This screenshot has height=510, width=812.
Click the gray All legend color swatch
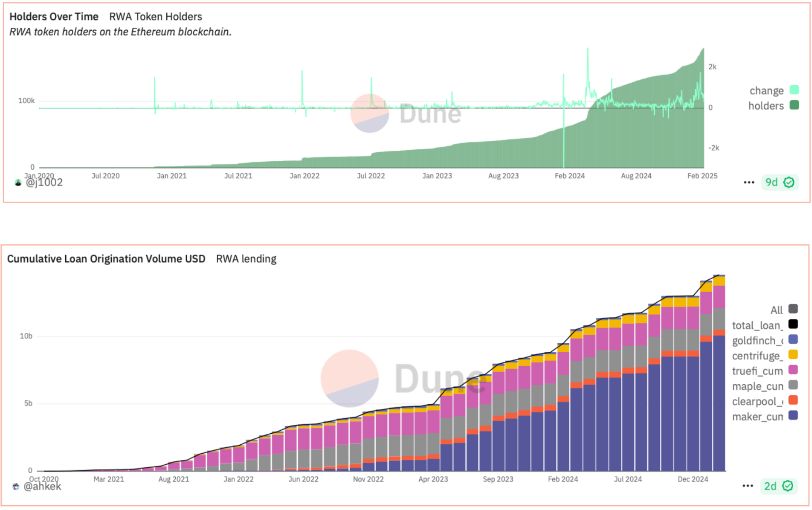point(793,309)
